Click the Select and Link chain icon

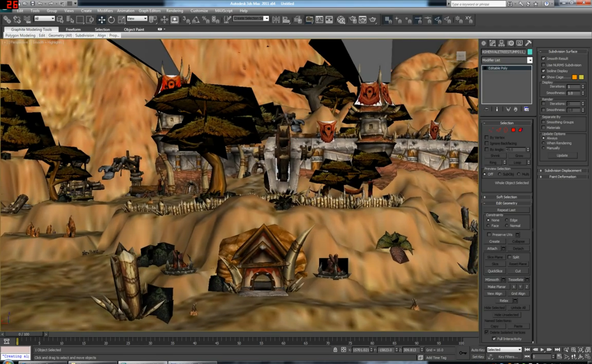[x=7, y=20]
